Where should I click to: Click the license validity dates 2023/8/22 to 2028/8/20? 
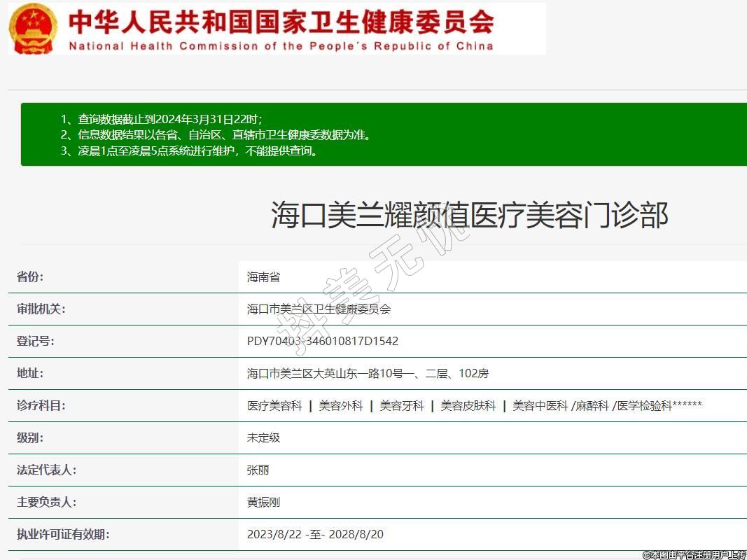click(315, 535)
